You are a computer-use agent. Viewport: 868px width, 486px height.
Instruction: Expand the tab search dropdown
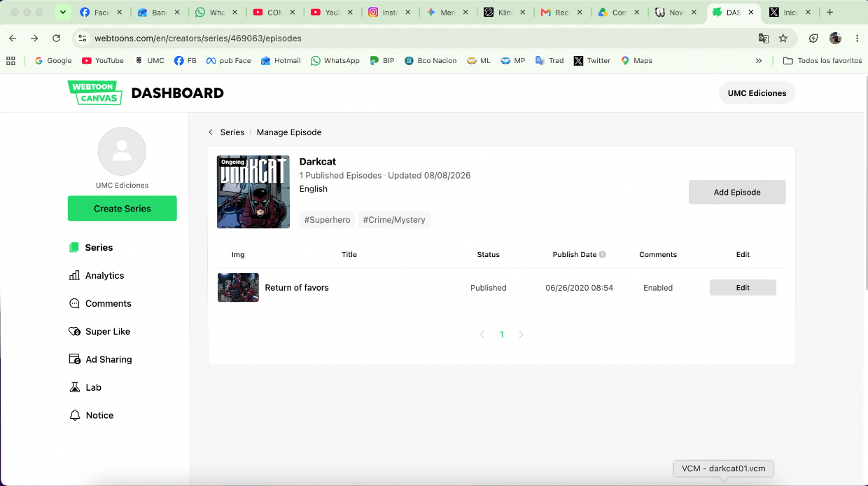63,13
